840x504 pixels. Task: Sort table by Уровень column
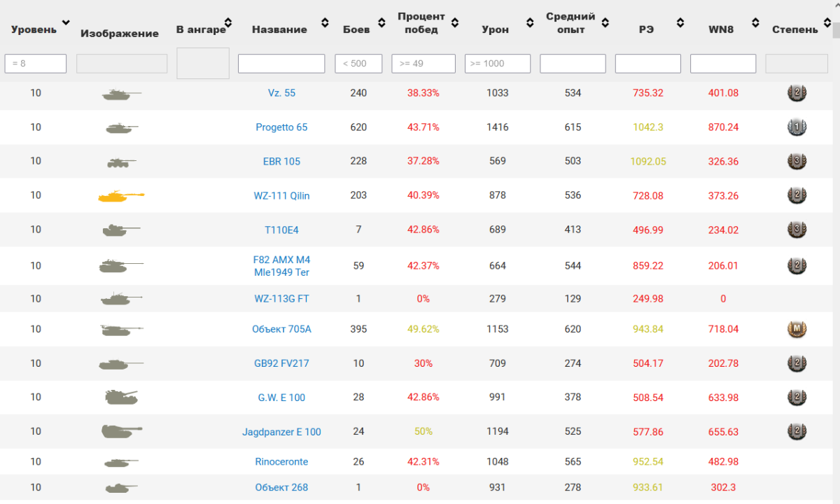(x=41, y=29)
